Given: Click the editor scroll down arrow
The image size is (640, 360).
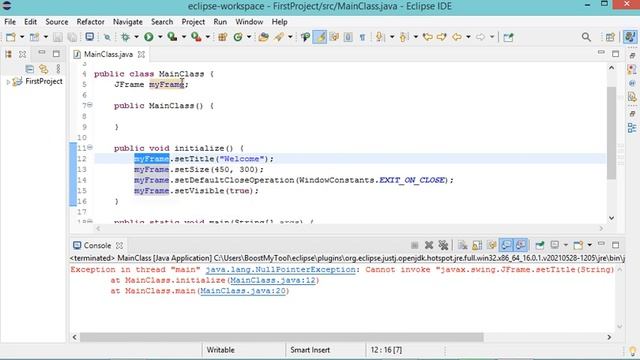Looking at the screenshot, I should 611,218.
